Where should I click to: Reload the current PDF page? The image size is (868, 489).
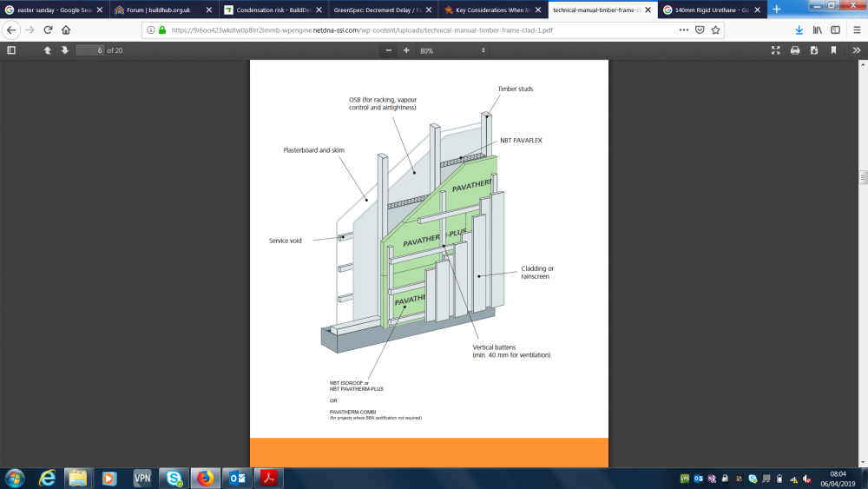tap(48, 30)
